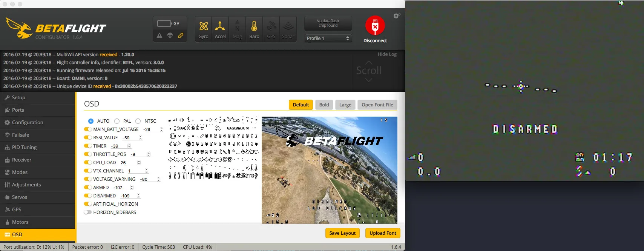Open the Profile 1 dropdown
This screenshot has width=644, height=251.
(x=328, y=38)
